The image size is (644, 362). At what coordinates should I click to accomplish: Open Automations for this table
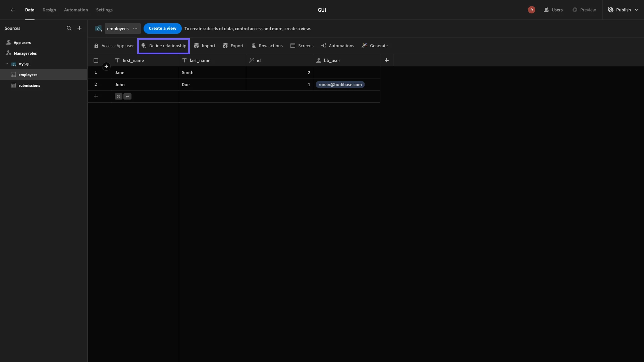[x=337, y=46]
